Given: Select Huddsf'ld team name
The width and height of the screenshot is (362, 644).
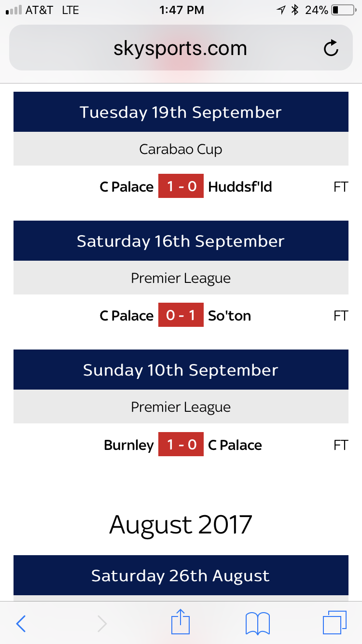Looking at the screenshot, I should pyautogui.click(x=240, y=187).
